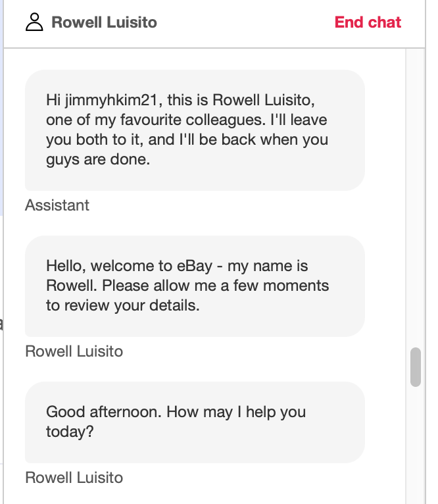
Task: Click the "Hello, welcome to eBay" message bubble
Action: coord(195,286)
